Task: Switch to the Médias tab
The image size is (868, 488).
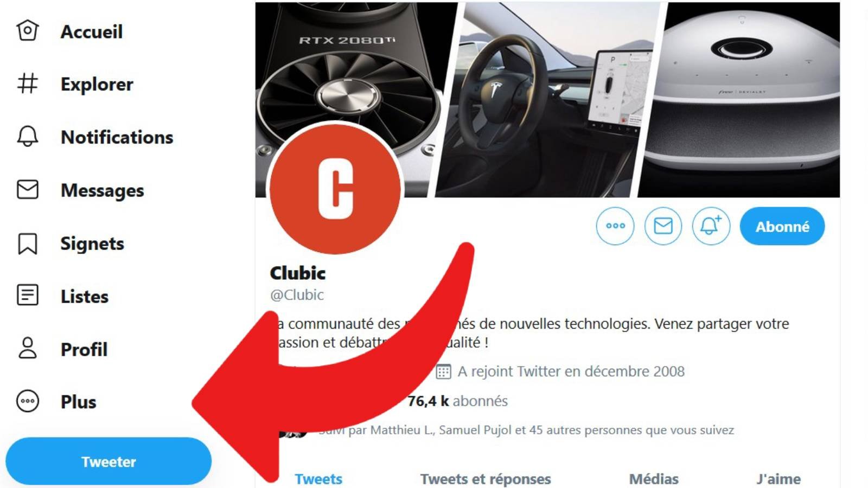Action: (x=654, y=479)
